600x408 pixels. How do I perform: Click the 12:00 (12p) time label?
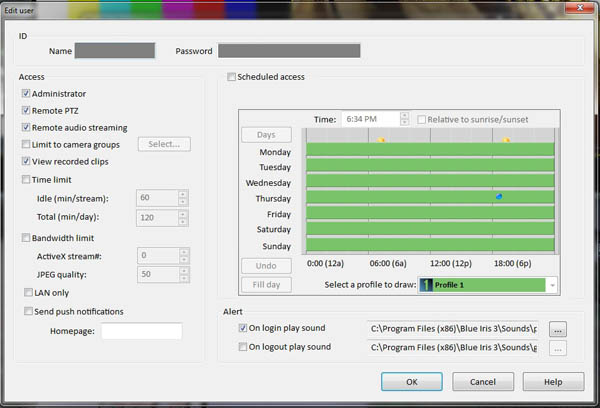[x=451, y=263]
